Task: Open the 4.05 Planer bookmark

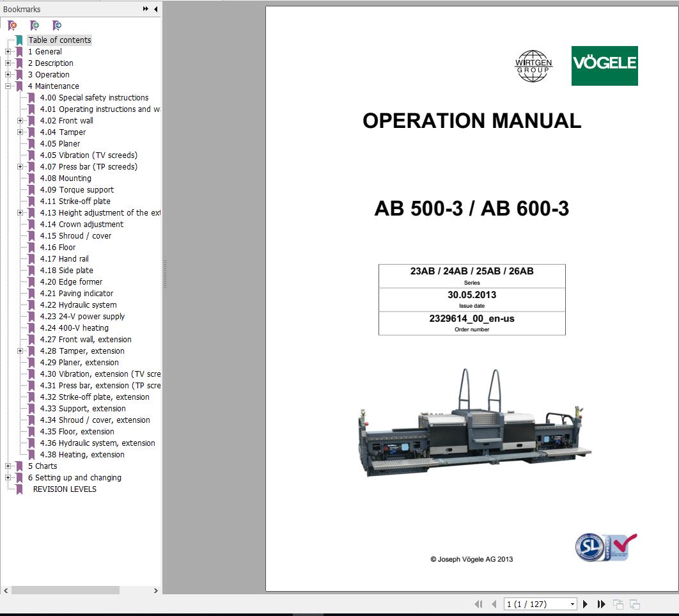Action: 59,143
